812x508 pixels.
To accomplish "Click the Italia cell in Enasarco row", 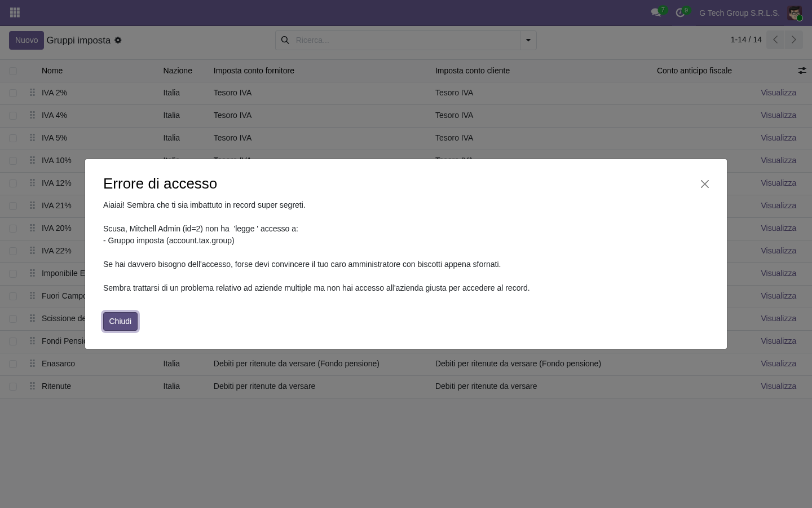I will click(171, 364).
